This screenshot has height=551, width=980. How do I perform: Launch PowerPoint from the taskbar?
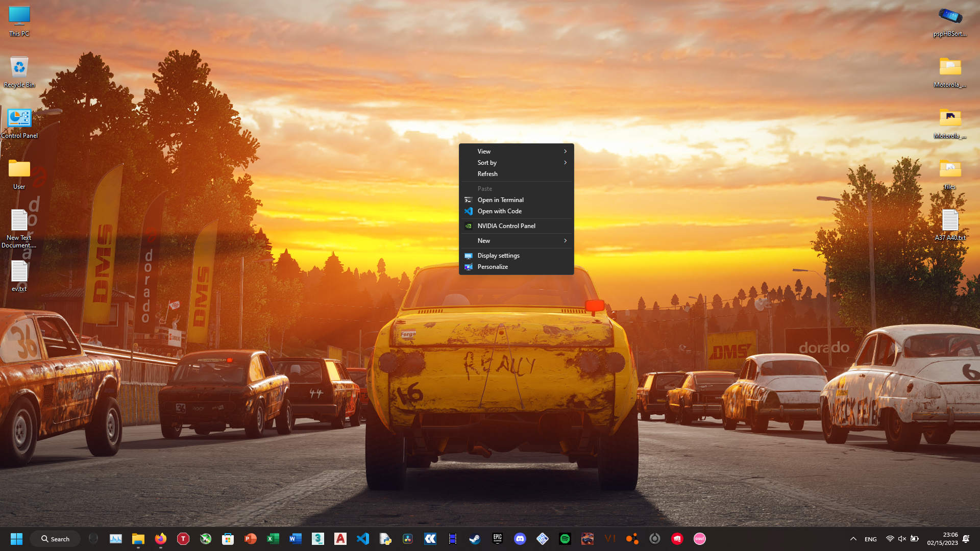pyautogui.click(x=251, y=539)
